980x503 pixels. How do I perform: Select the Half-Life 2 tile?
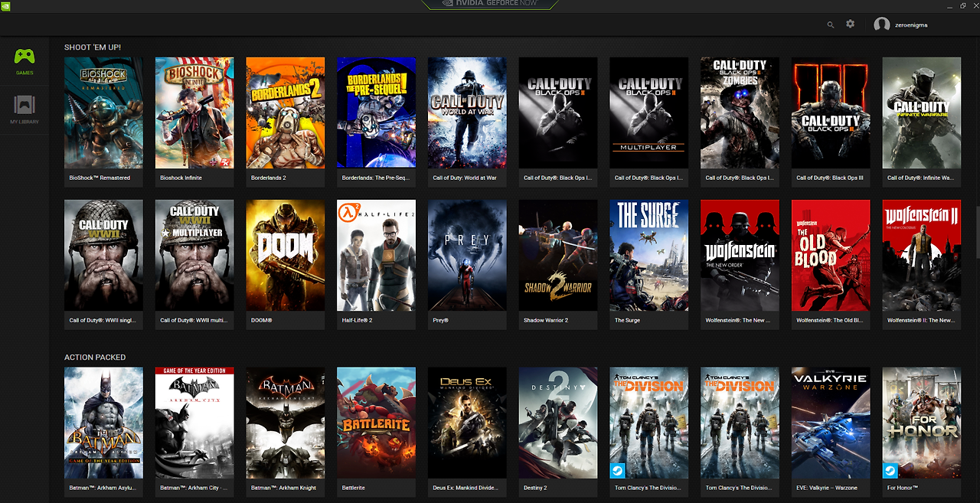tap(376, 255)
